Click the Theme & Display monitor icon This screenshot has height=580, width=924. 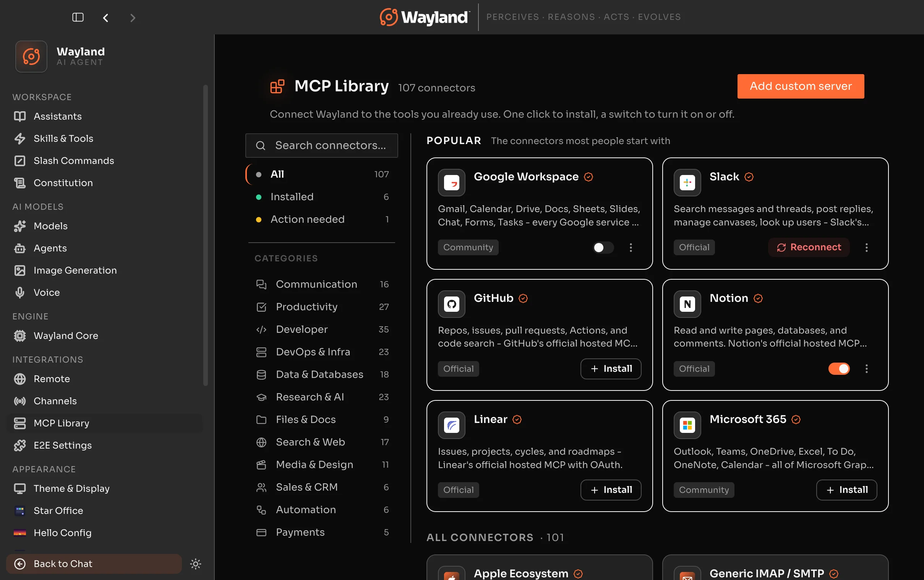click(19, 489)
